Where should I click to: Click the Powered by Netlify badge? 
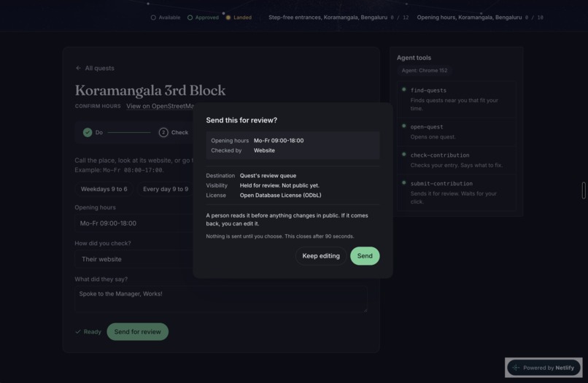543,368
